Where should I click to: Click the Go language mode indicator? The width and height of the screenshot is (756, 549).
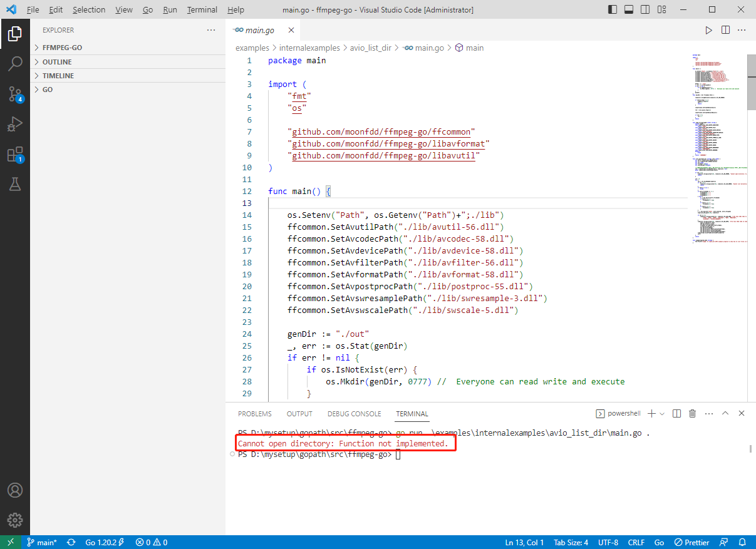click(659, 542)
